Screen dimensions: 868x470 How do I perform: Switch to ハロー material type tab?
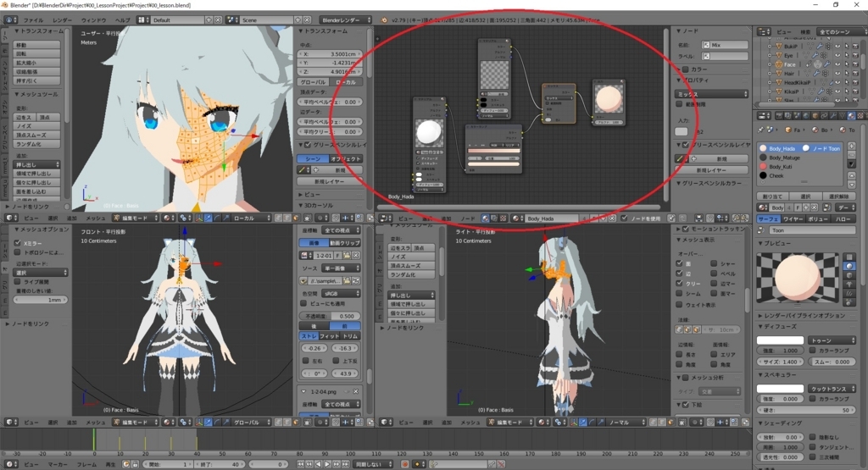point(843,219)
